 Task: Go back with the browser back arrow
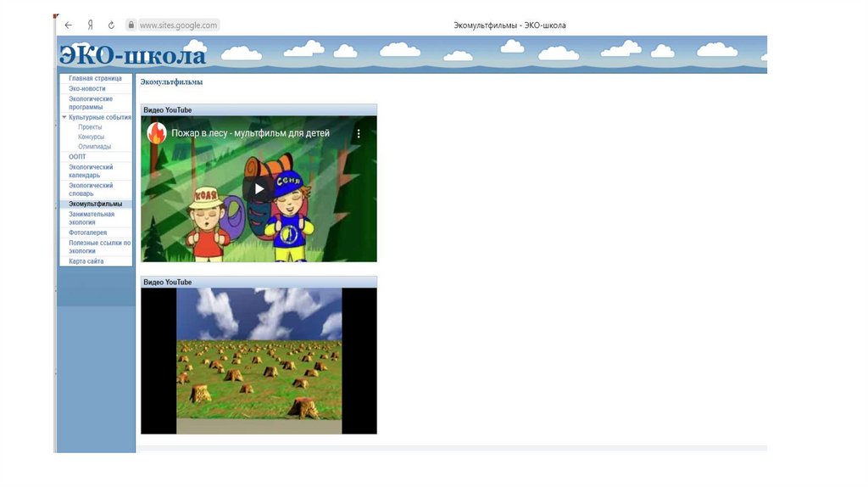pyautogui.click(x=68, y=25)
